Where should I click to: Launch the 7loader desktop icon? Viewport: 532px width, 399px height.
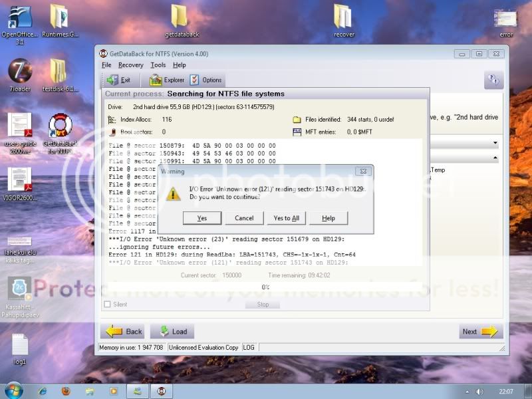(20, 75)
